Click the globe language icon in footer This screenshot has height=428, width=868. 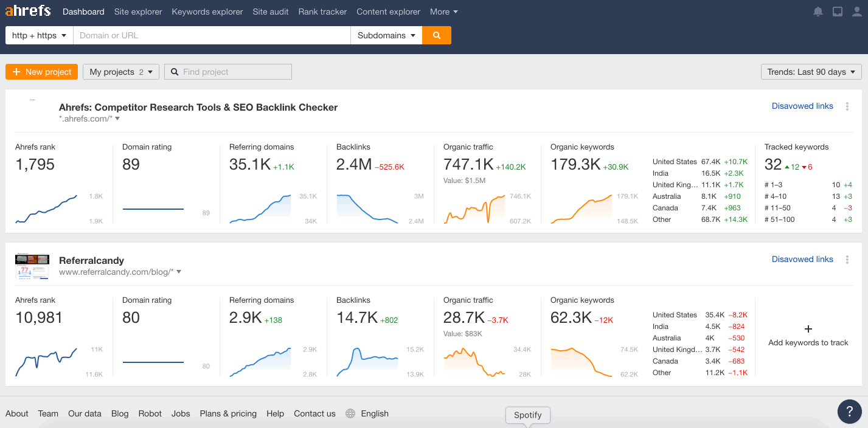[x=350, y=413]
